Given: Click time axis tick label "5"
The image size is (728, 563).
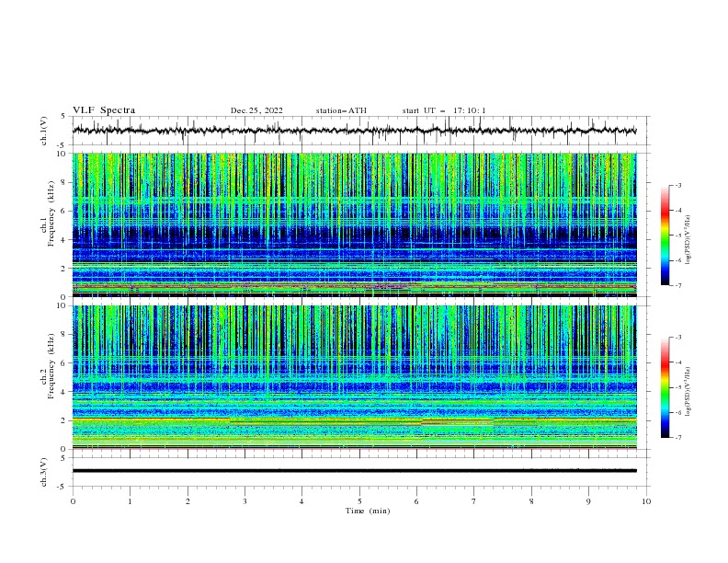Looking at the screenshot, I should click(359, 501).
